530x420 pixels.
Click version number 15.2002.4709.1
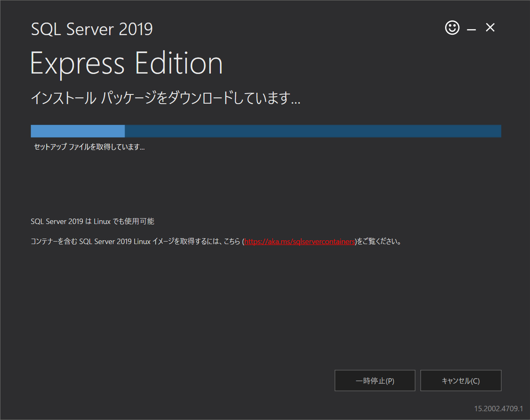tap(499, 408)
